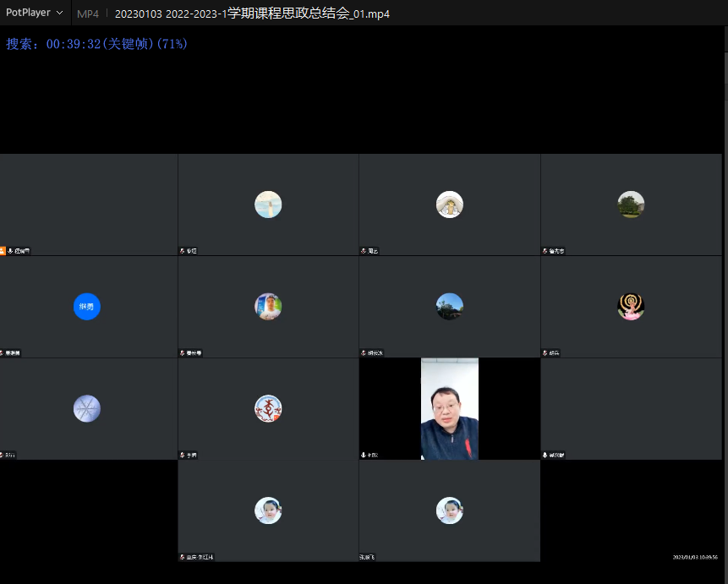Click the live webcam video of the speaker
The height and width of the screenshot is (584, 728).
(x=449, y=408)
